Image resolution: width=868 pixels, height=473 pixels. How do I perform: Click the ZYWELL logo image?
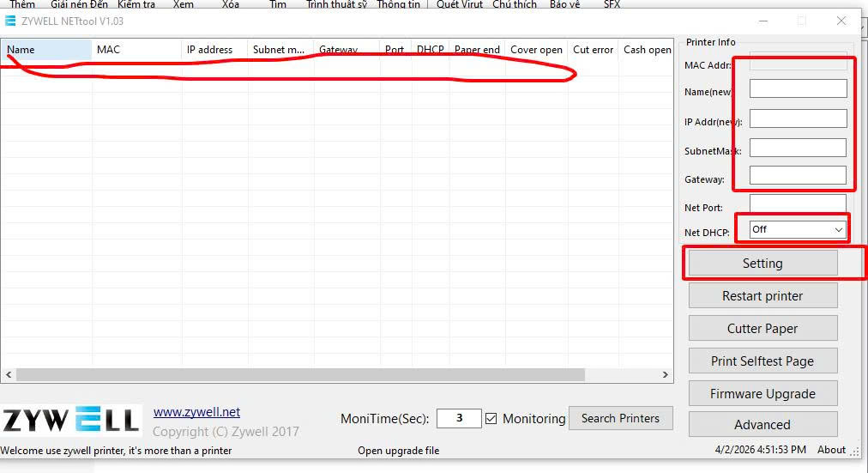[70, 420]
